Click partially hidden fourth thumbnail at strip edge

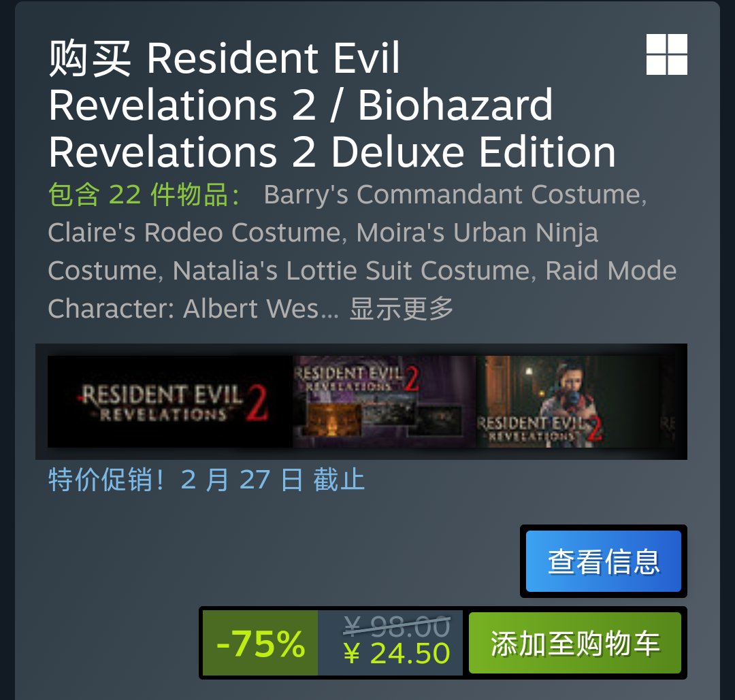point(667,401)
